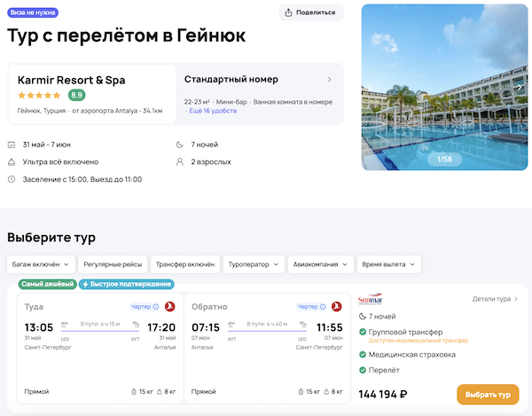Click the calendar icon beside 31 май - 7 июн

[11, 145]
